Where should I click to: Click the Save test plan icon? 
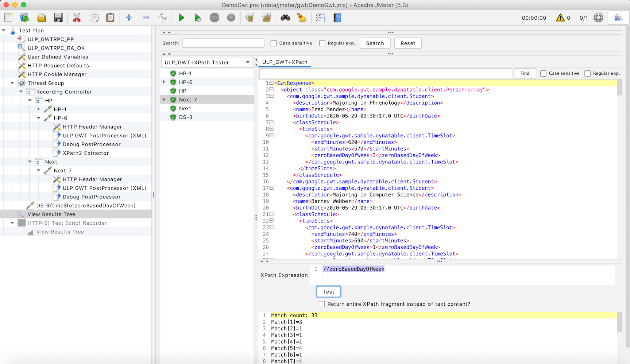point(58,18)
